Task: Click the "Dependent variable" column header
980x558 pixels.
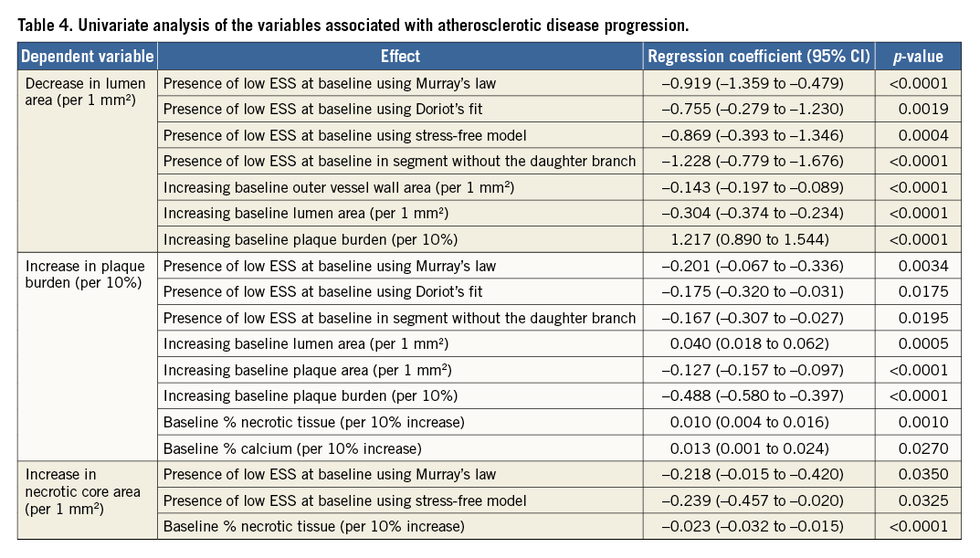Action: [88, 57]
